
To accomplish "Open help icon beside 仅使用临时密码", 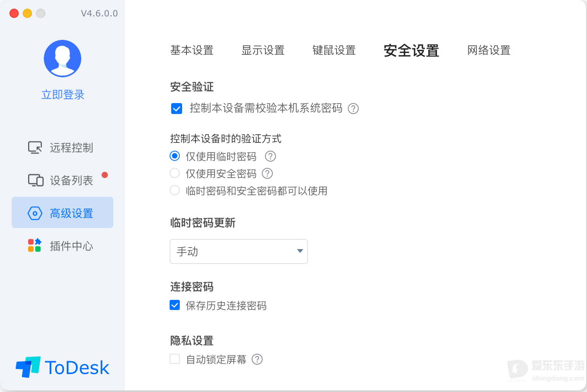I will 270,157.
